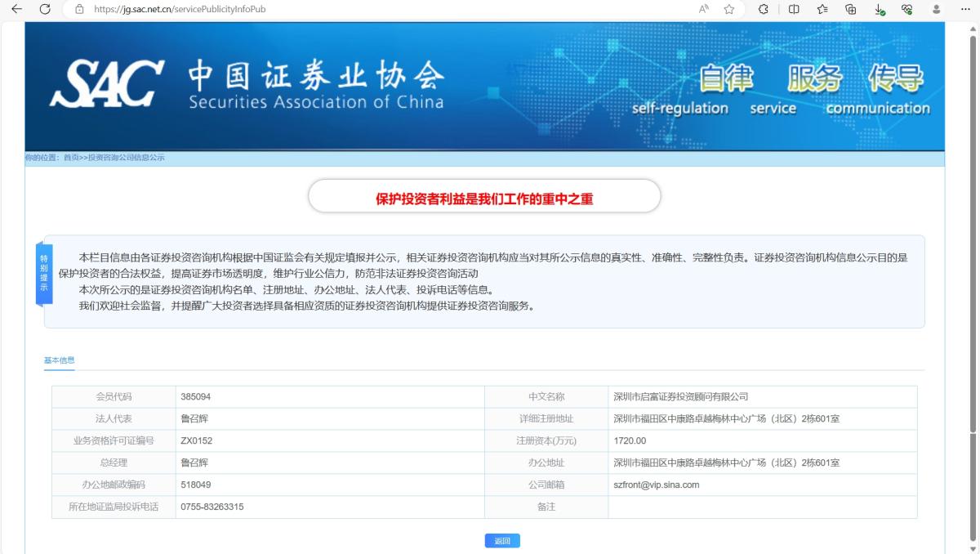The height and width of the screenshot is (554, 980).
Task: View site information via the lock icon
Action: [x=78, y=9]
